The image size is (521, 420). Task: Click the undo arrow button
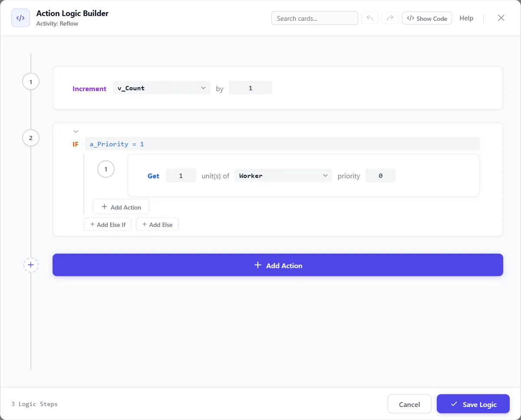[x=370, y=18]
